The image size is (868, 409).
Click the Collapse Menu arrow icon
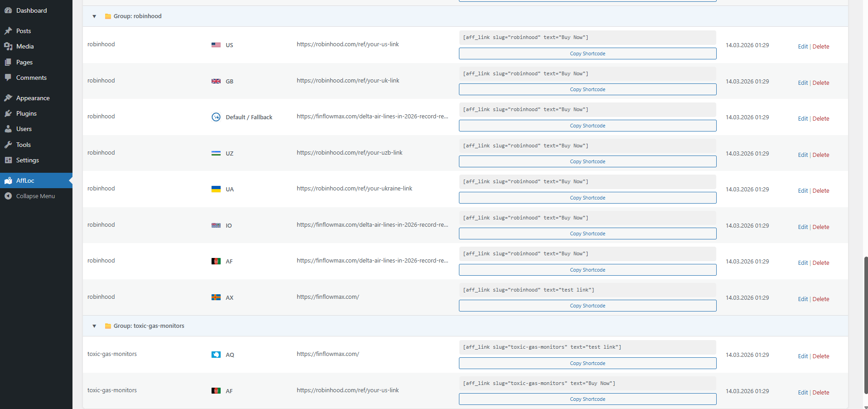pyautogui.click(x=8, y=196)
